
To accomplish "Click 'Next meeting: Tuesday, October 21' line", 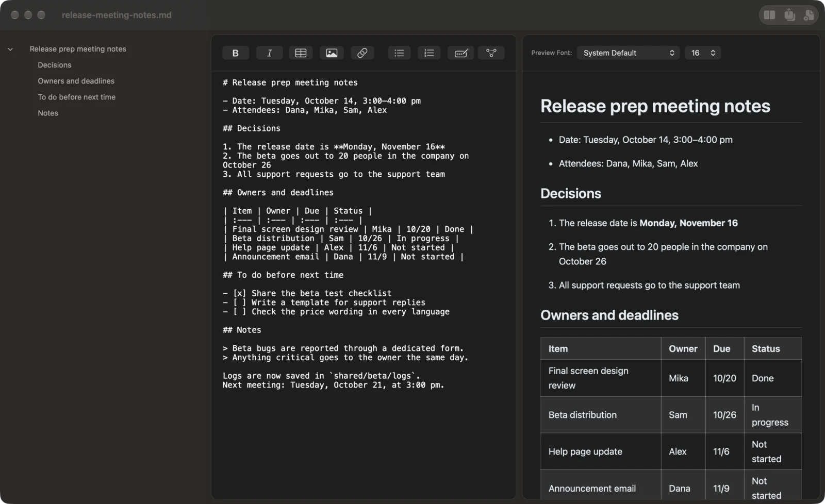I will 333,385.
